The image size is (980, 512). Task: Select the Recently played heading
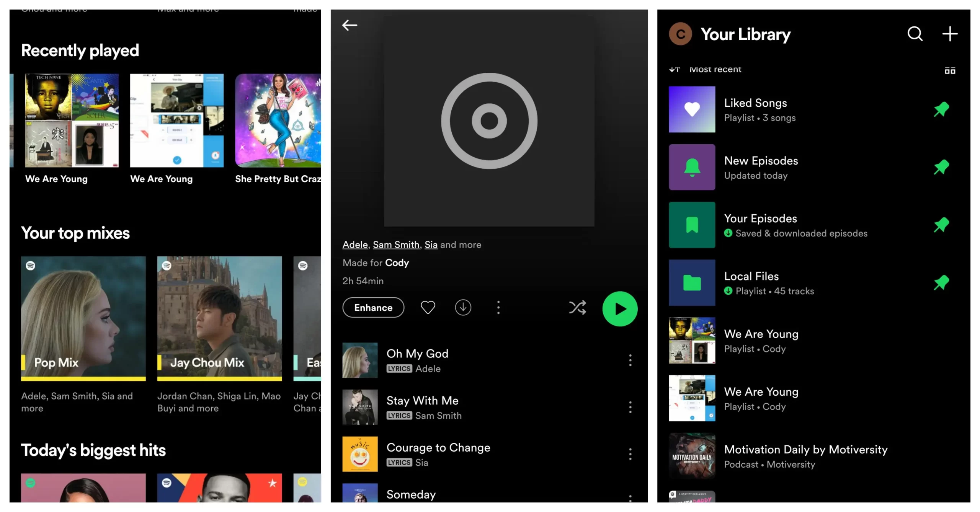tap(80, 51)
